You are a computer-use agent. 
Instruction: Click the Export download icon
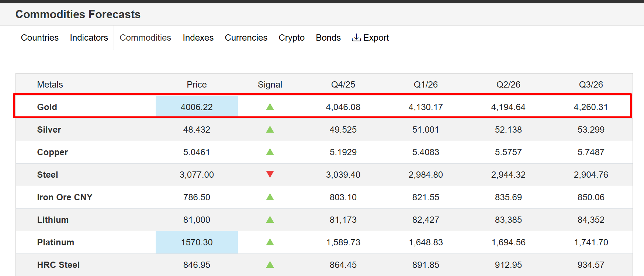(356, 38)
